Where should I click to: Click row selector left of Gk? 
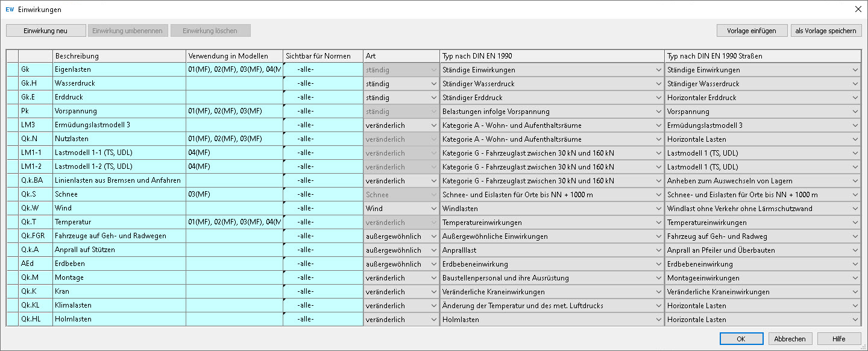12,70
